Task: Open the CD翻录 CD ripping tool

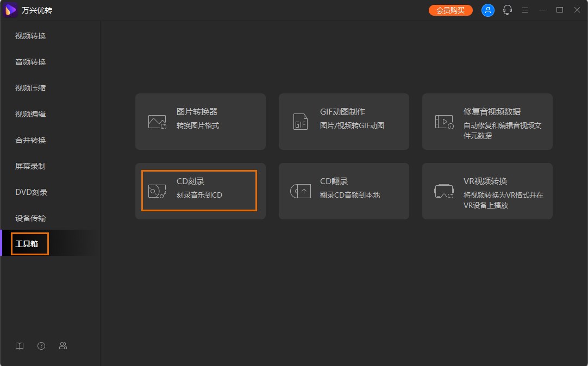Action: 343,191
